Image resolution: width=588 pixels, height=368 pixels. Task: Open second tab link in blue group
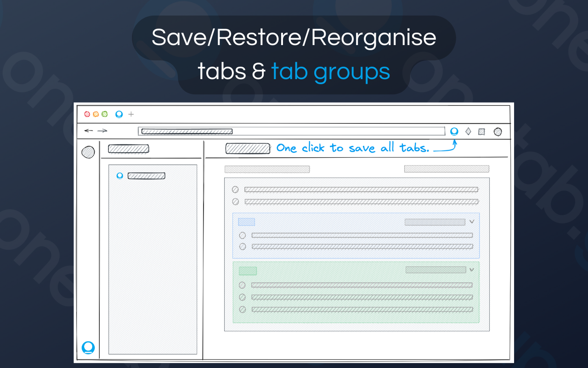pyautogui.click(x=362, y=247)
